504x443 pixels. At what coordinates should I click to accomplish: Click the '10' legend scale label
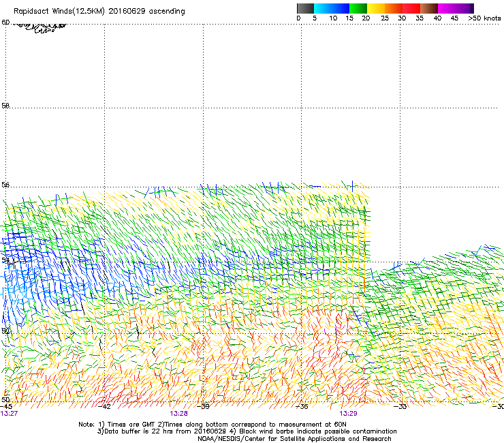pos(333,18)
